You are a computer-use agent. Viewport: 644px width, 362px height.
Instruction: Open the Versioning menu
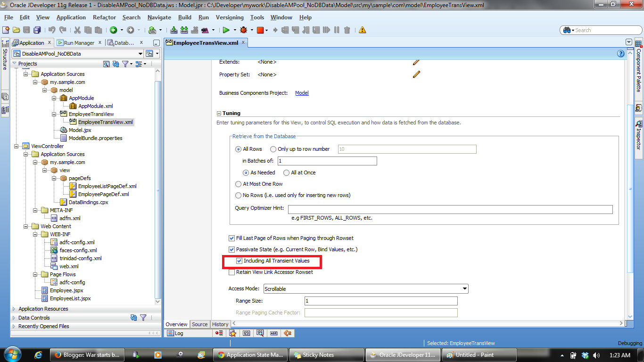click(230, 17)
